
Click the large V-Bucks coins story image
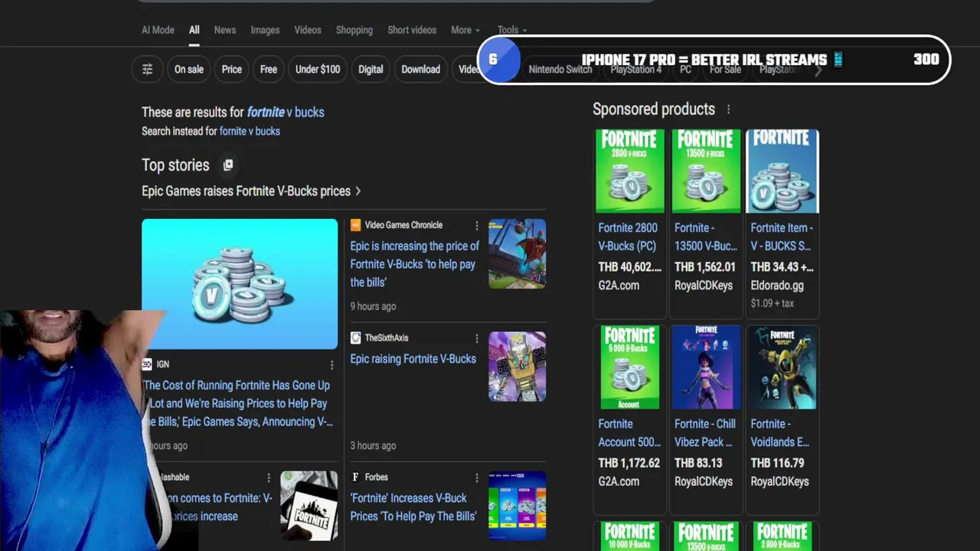tap(240, 284)
